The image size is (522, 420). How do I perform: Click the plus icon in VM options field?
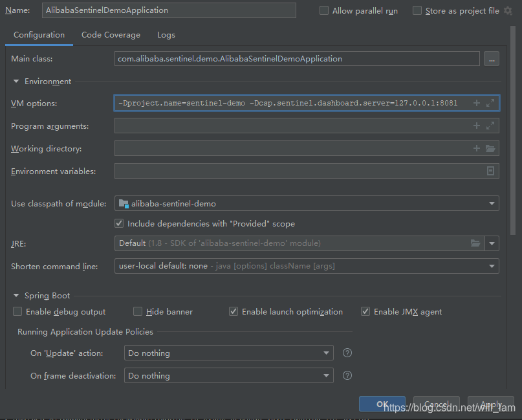(477, 103)
